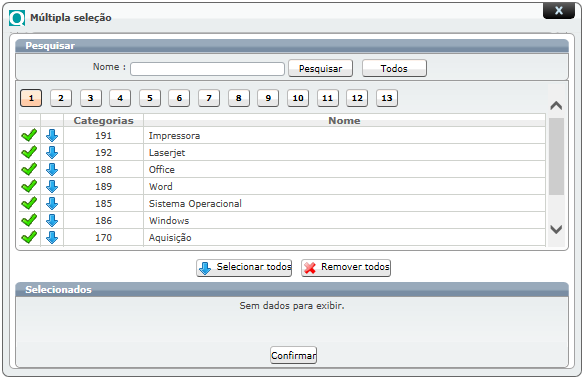
Task: Click category number 186
Action: pos(103,220)
